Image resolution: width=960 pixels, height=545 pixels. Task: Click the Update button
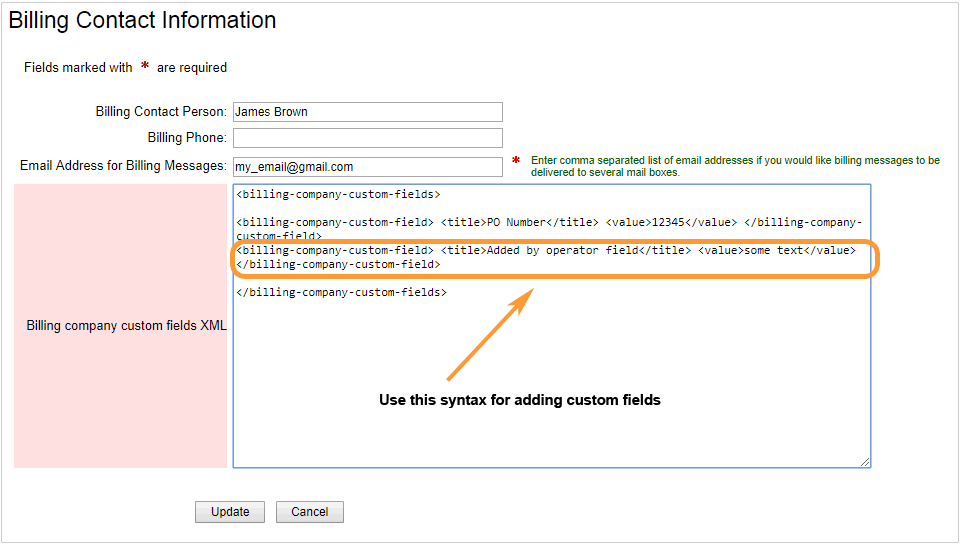(x=230, y=512)
